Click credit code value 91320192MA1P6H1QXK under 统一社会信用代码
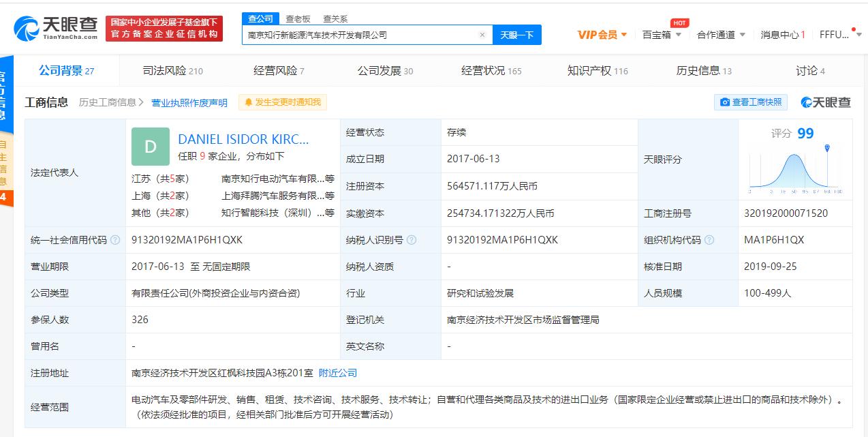This screenshot has width=868, height=437. coord(187,240)
